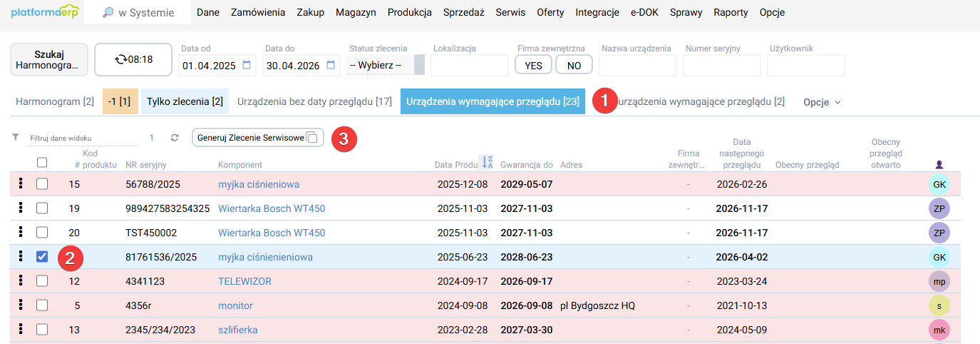Open the Oferty menu

tap(550, 12)
